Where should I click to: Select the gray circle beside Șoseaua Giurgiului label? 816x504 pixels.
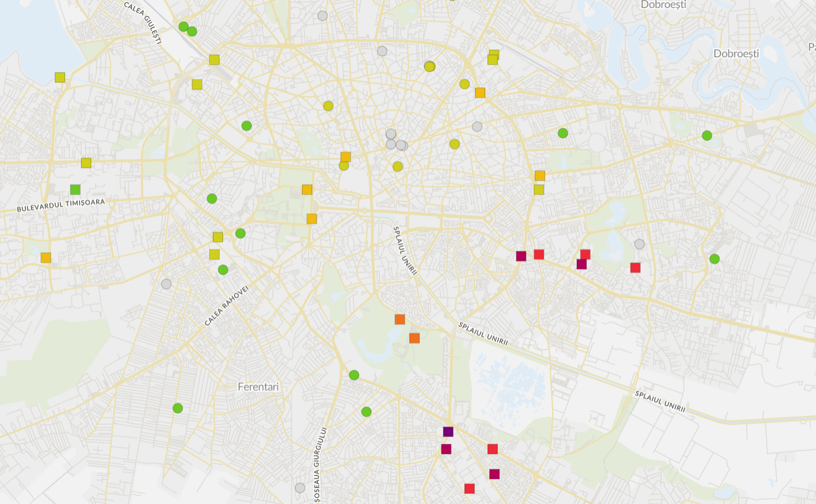[x=300, y=488]
